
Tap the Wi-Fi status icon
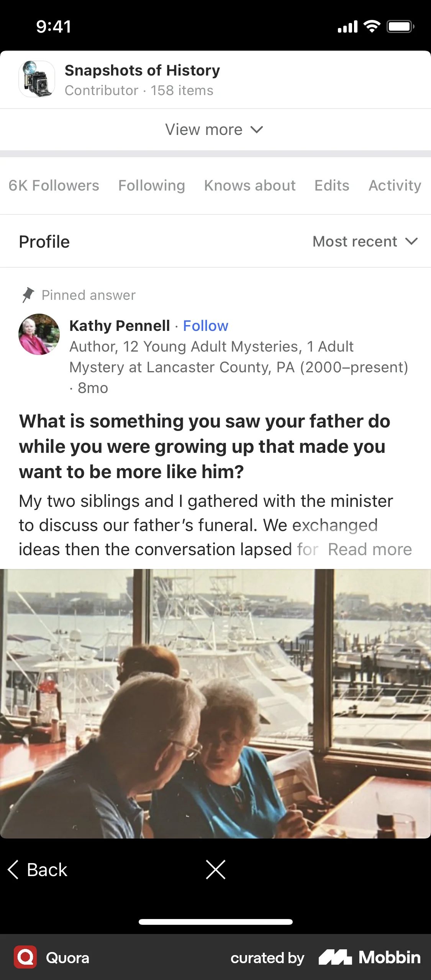[x=371, y=26]
